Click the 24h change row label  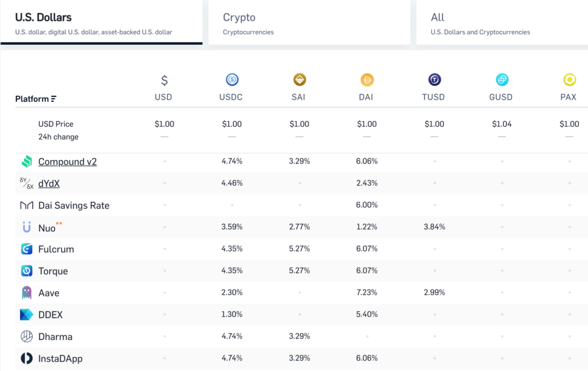58,137
